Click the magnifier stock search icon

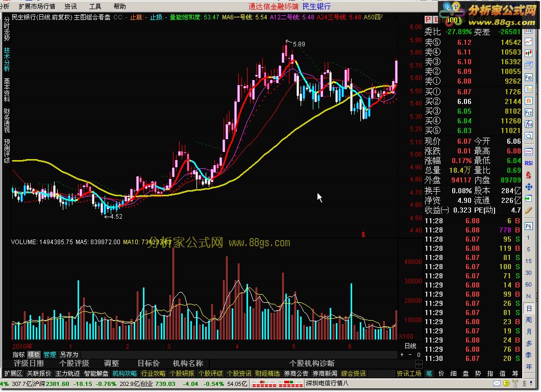coord(529,136)
